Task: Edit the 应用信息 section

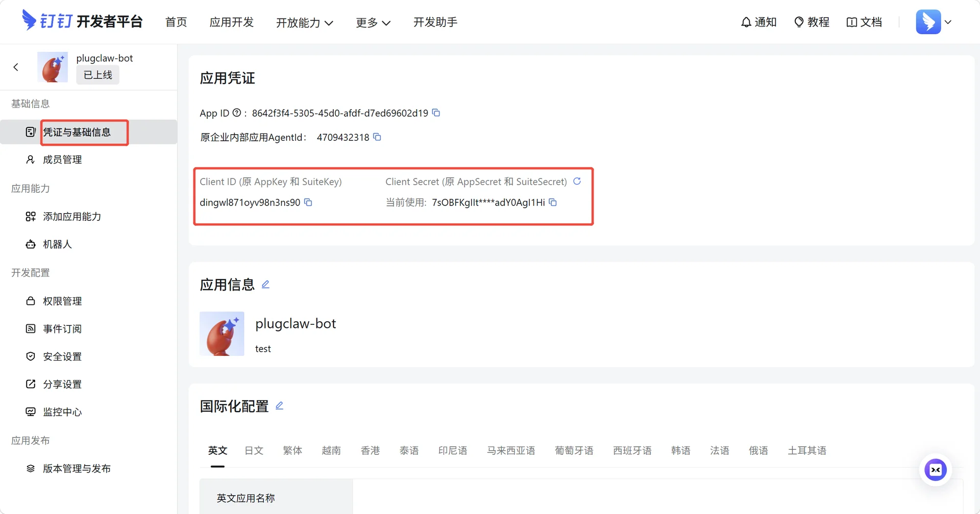Action: (265, 285)
